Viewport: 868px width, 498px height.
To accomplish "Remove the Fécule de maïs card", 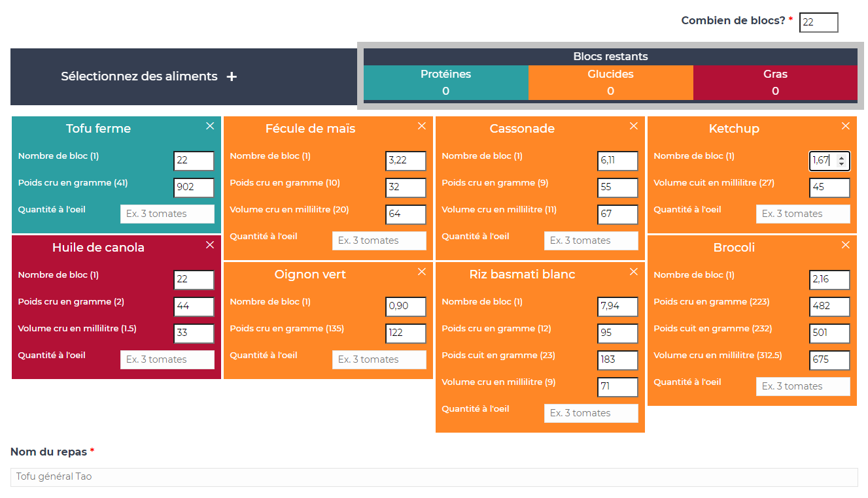I will pos(422,126).
